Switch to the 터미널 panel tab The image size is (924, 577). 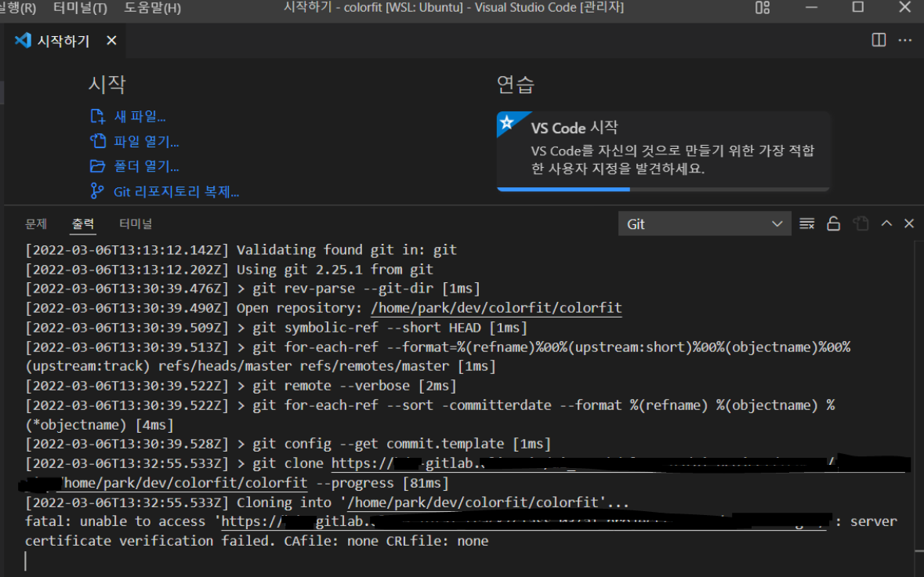click(x=136, y=224)
